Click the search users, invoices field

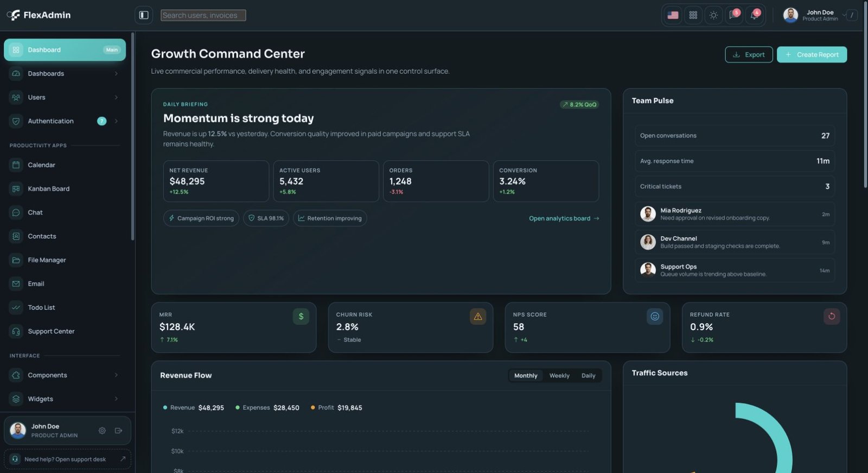click(x=203, y=15)
